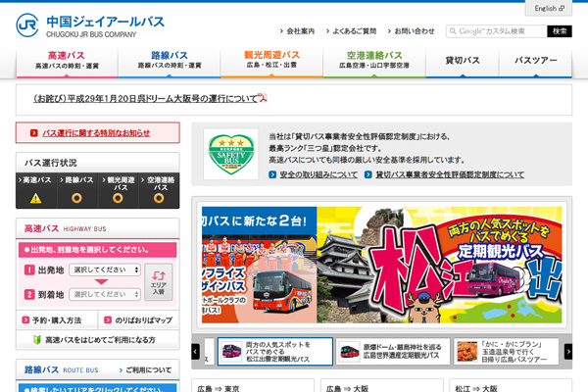Screen dimensions: 588x392
Task: Click blue arrow icon beside 安全の取り組みについて
Action: point(272,174)
